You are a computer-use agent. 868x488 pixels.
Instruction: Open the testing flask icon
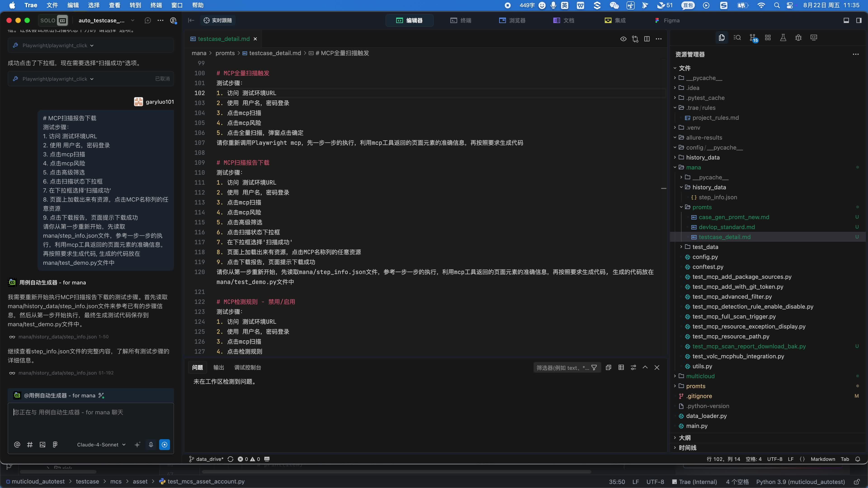click(783, 37)
